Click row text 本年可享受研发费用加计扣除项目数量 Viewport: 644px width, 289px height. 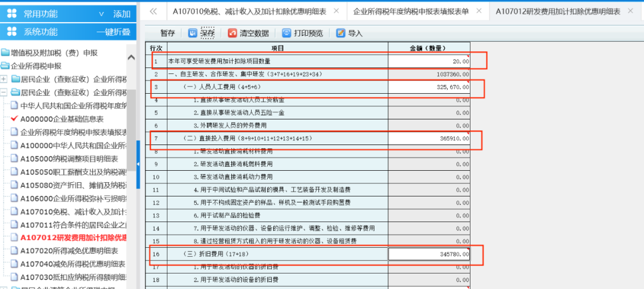(x=219, y=62)
